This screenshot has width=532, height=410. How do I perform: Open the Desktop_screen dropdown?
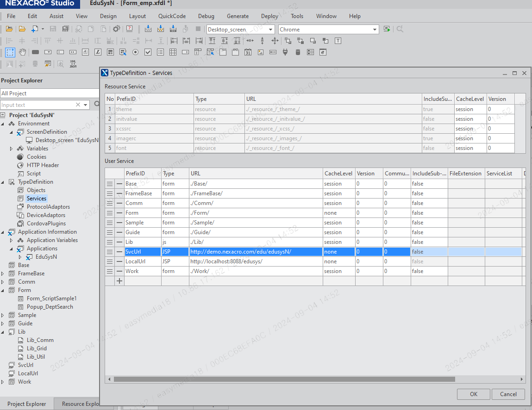pyautogui.click(x=271, y=30)
